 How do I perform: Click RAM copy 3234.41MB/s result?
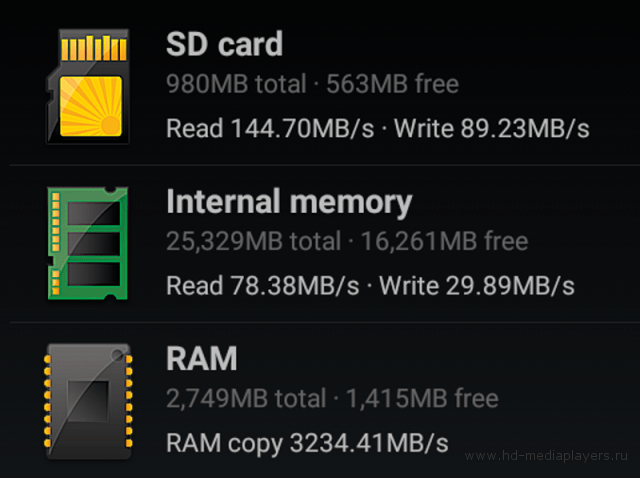(x=307, y=442)
